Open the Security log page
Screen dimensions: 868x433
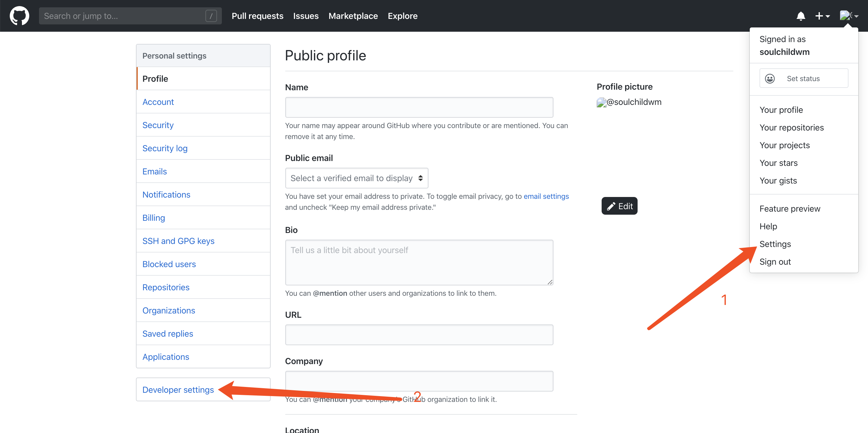pos(203,149)
